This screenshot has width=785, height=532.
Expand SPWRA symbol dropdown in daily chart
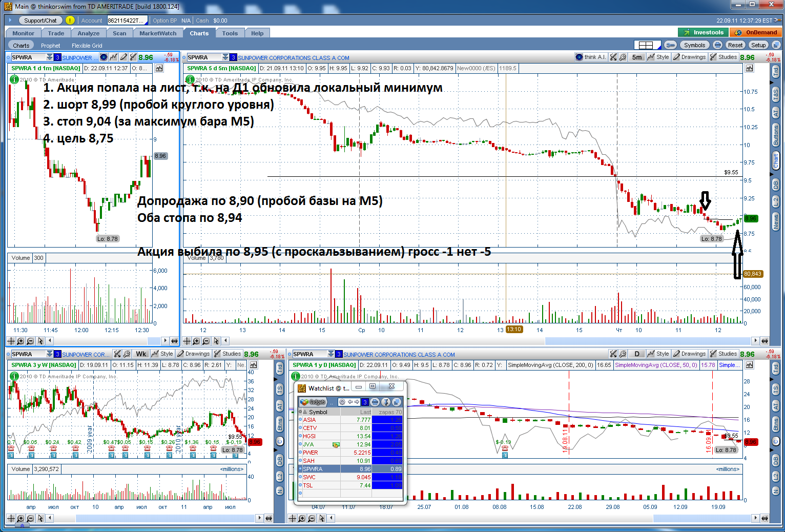pos(331,354)
